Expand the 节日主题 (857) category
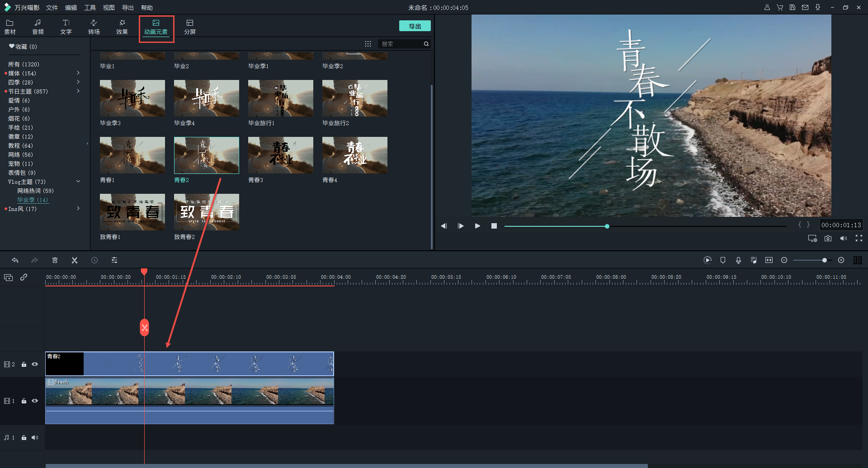Image resolution: width=868 pixels, height=468 pixels. (78, 91)
